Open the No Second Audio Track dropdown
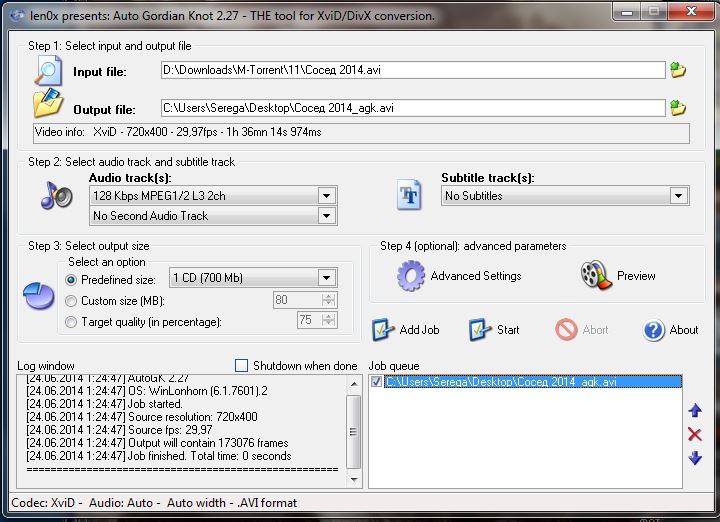Image resolution: width=720 pixels, height=522 pixels. [326, 216]
